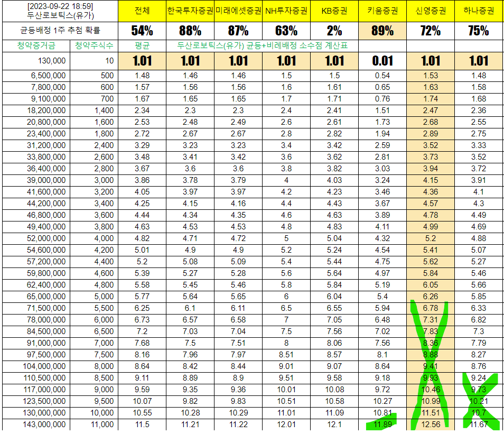Screen dimensions: 504x434
Task: Click the 1,400 share count cell
Action: coord(94,110)
